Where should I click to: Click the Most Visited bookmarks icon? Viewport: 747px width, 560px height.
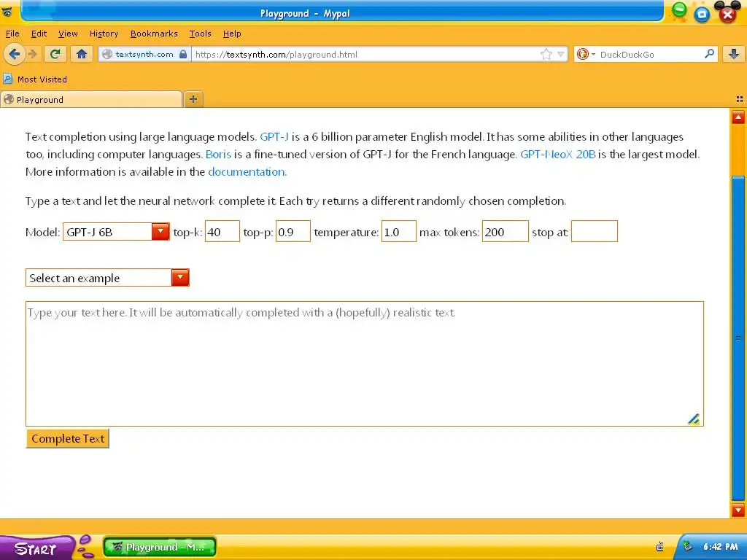coord(7,79)
